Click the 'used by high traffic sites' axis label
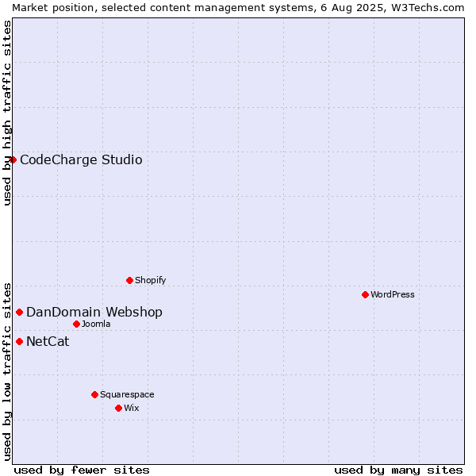Screen dimensions: 476x476 (x=6, y=113)
